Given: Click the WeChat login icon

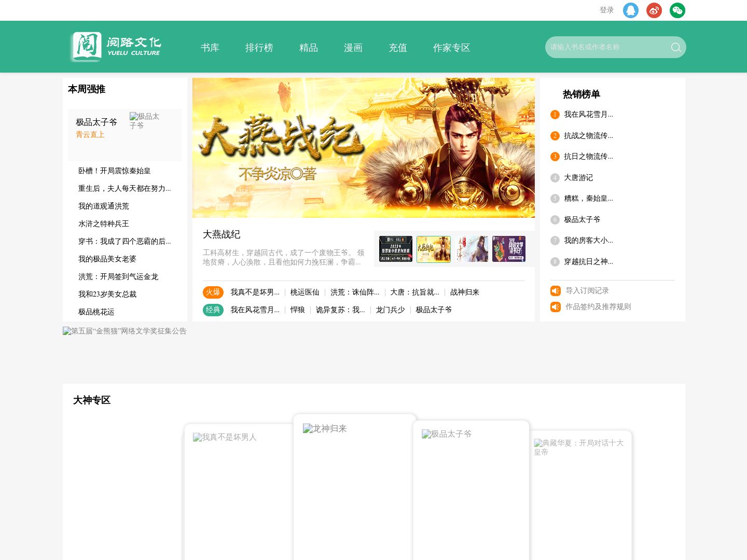Looking at the screenshot, I should pos(677,10).
